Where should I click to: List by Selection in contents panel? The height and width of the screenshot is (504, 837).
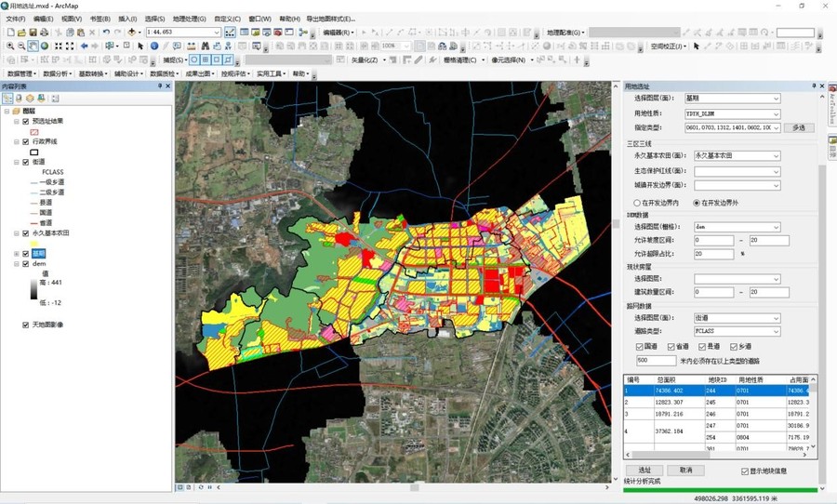click(41, 99)
